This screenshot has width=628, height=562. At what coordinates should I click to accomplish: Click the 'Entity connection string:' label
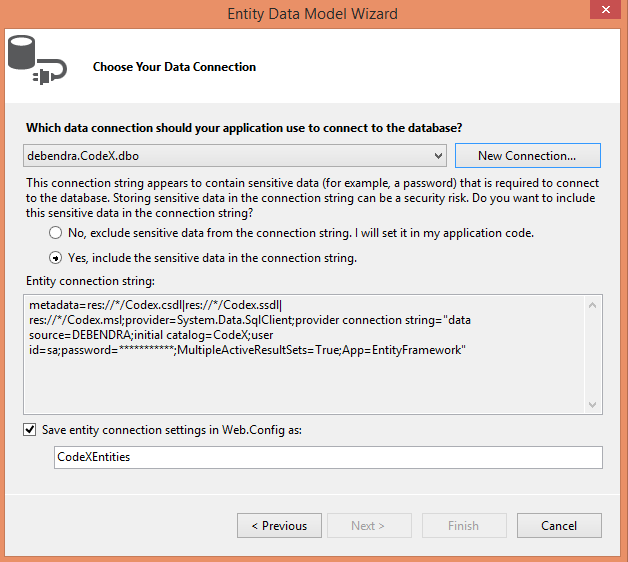(91, 283)
